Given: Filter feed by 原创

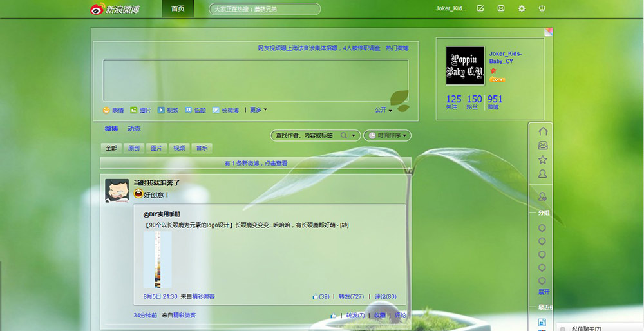Looking at the screenshot, I should point(134,148).
